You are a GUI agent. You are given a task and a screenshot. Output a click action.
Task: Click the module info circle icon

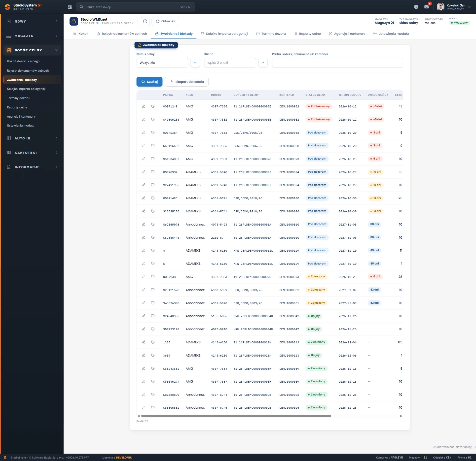[x=145, y=21]
